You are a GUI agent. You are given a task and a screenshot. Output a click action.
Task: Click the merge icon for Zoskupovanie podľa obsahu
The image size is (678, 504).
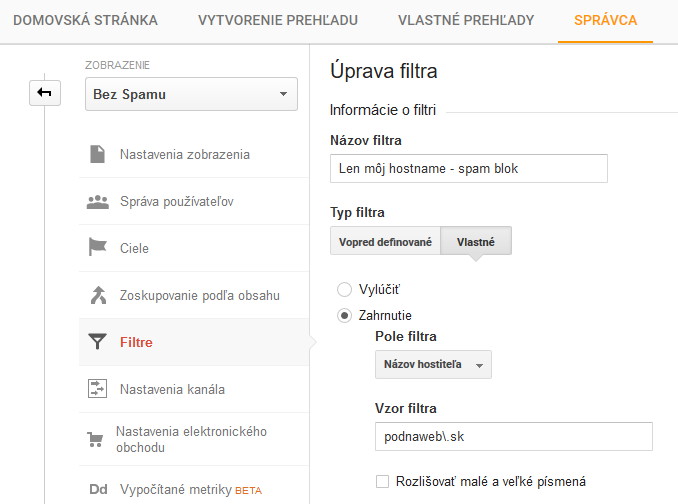pyautogui.click(x=98, y=295)
